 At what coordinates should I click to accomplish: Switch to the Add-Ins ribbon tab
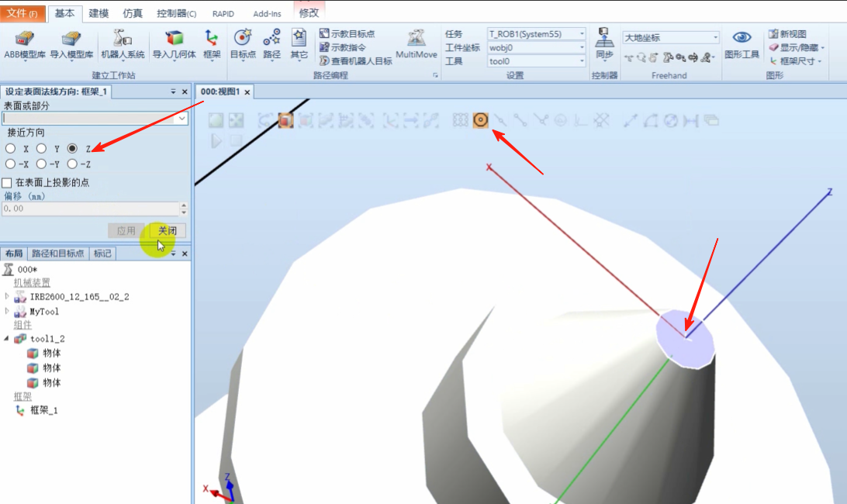coord(268,13)
